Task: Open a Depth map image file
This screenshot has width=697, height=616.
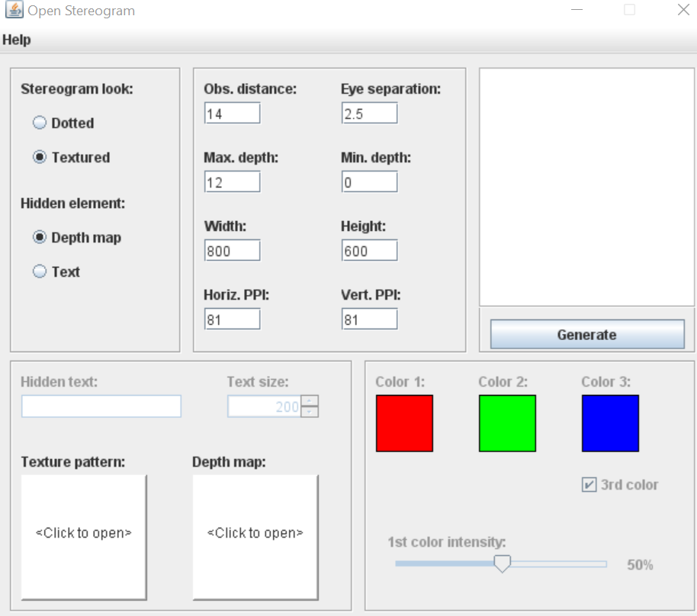Action: 255,537
